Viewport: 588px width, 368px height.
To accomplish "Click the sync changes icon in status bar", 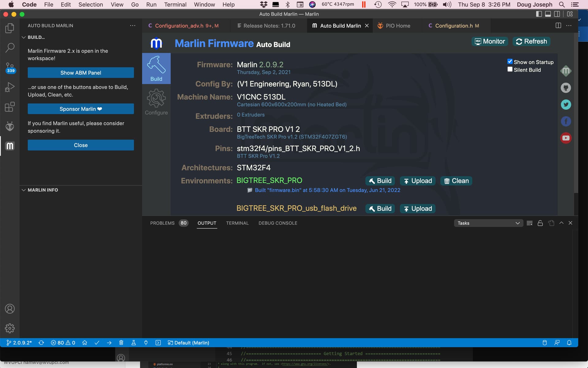I will [41, 343].
